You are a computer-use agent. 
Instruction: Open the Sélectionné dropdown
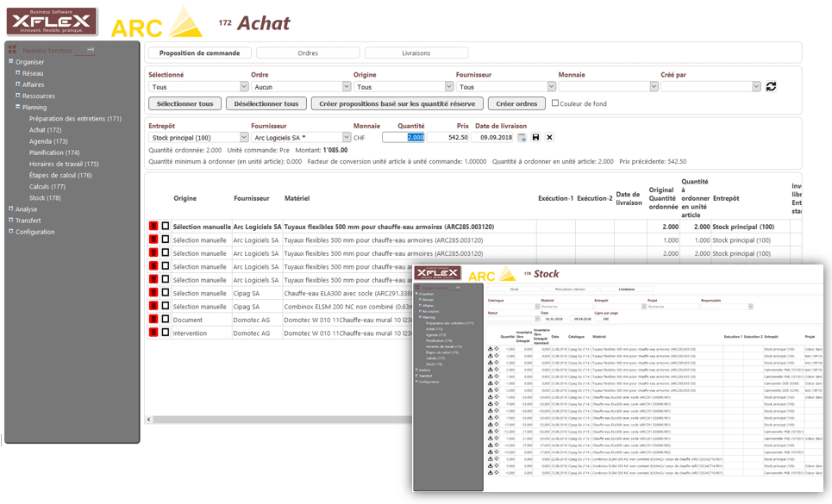click(x=198, y=87)
